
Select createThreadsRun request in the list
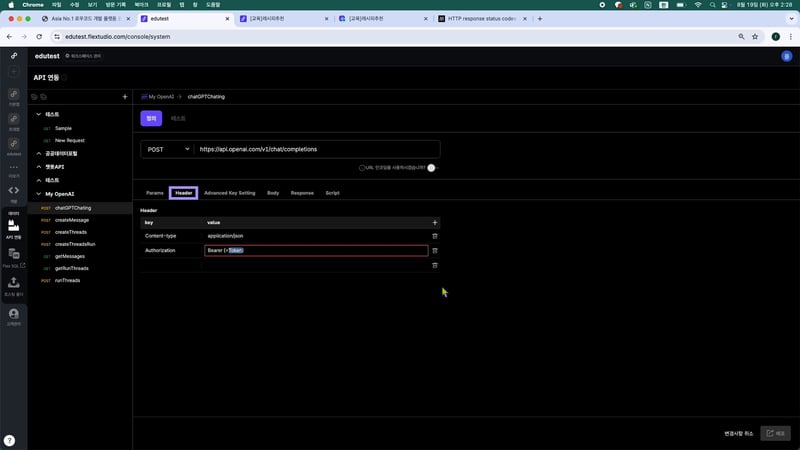tap(75, 244)
